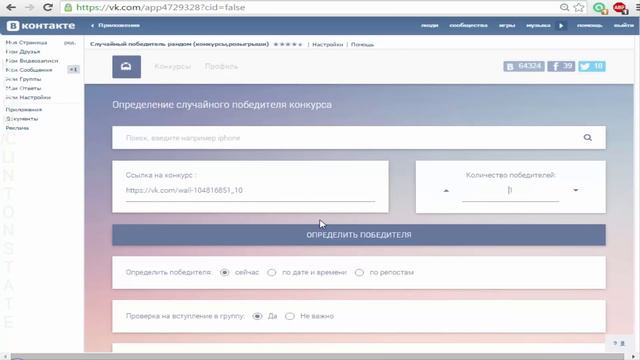640x360 pixels.
Task: Click the browser forward arrow
Action: point(29,7)
